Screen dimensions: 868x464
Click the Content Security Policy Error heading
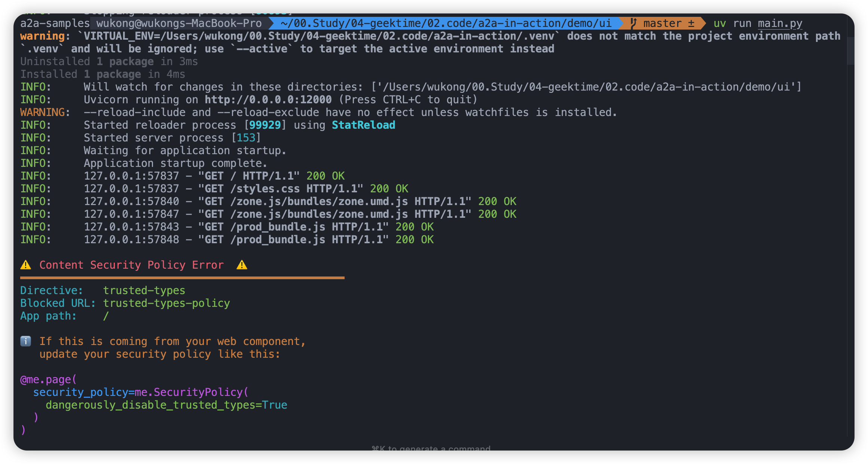pyautogui.click(x=131, y=265)
